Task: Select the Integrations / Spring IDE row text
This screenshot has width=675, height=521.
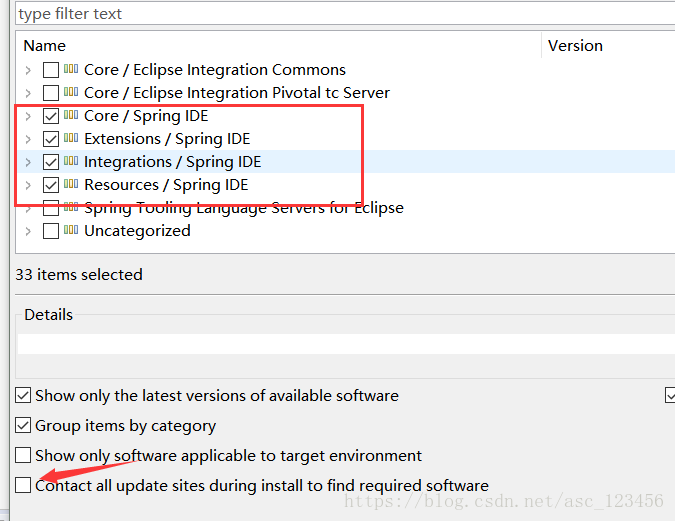Action: pyautogui.click(x=173, y=162)
